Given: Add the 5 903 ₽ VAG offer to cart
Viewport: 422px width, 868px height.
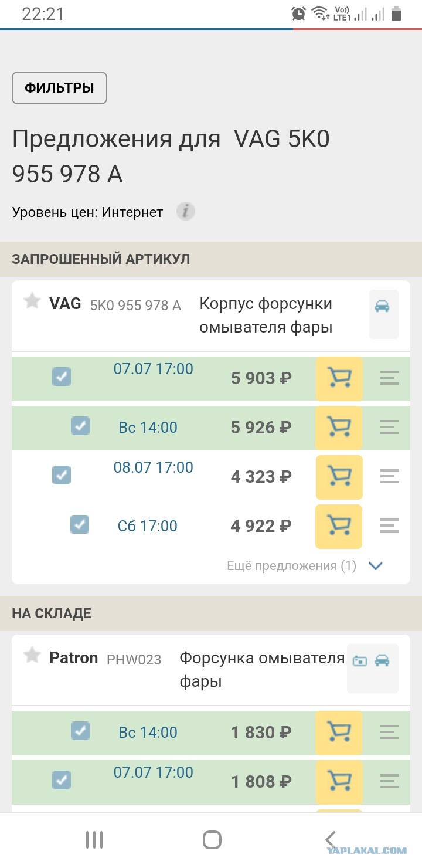Looking at the screenshot, I should pos(339,378).
